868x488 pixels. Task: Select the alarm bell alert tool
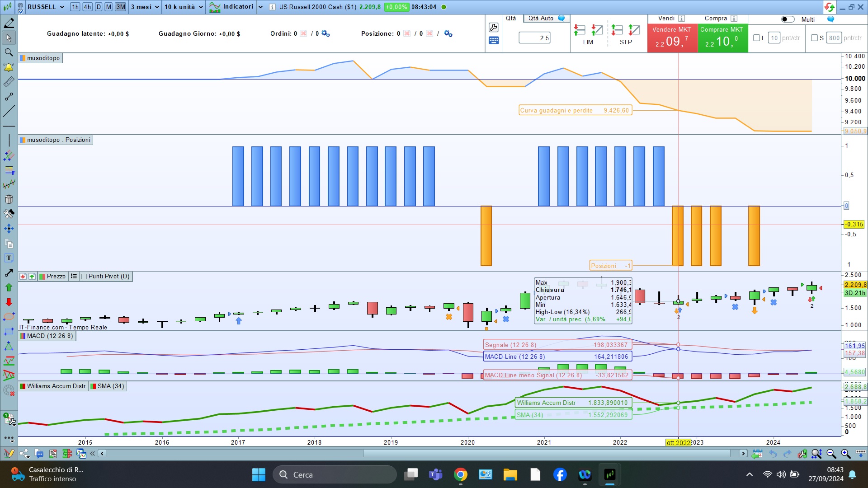click(x=9, y=68)
